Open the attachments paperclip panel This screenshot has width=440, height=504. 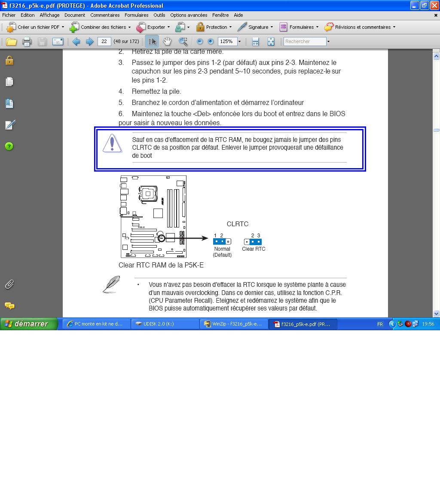pyautogui.click(x=9, y=284)
